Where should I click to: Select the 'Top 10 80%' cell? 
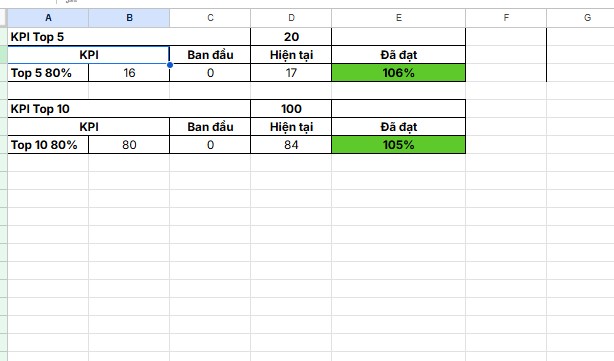48,145
